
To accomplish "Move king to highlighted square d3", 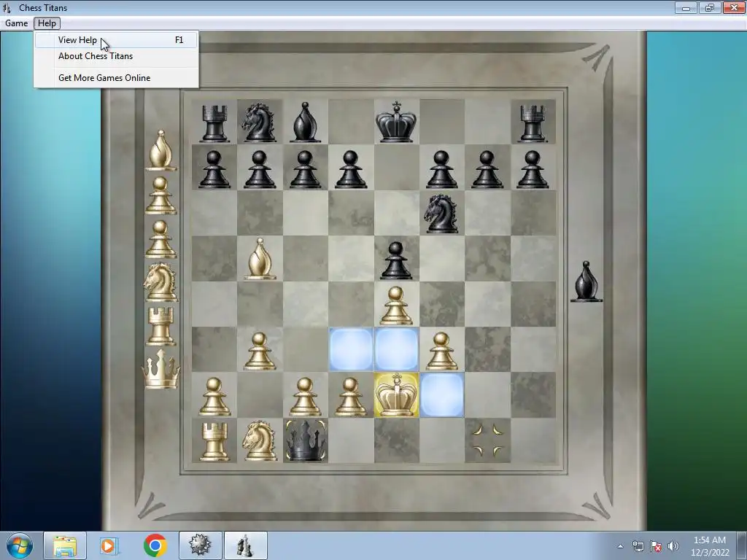I will pyautogui.click(x=351, y=349).
